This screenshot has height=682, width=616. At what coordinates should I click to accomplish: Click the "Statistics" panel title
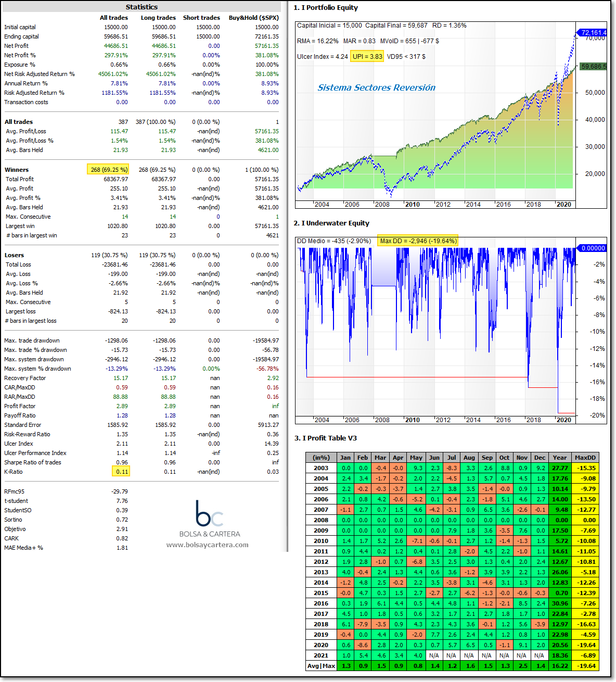click(x=142, y=7)
